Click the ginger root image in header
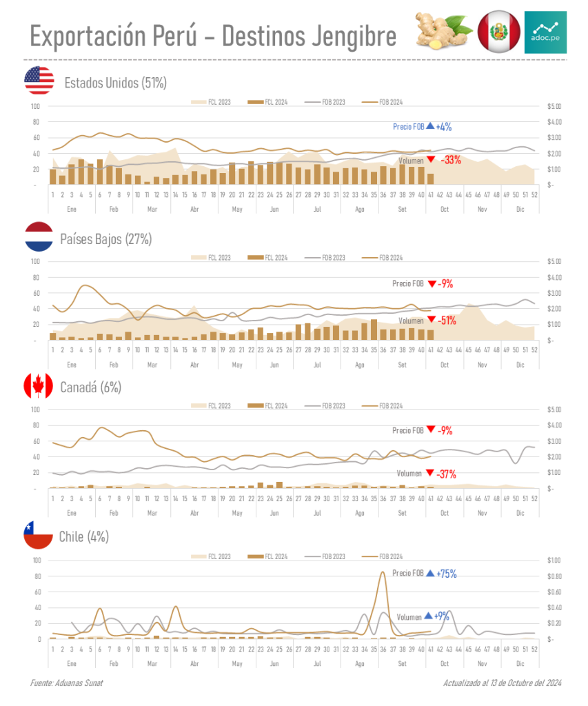 (x=445, y=32)
